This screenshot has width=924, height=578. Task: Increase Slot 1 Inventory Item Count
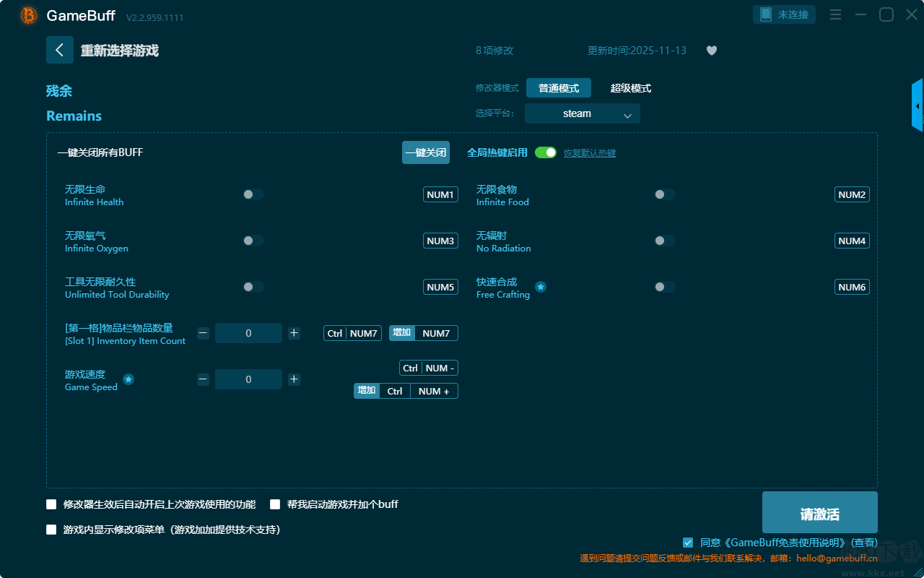click(294, 333)
